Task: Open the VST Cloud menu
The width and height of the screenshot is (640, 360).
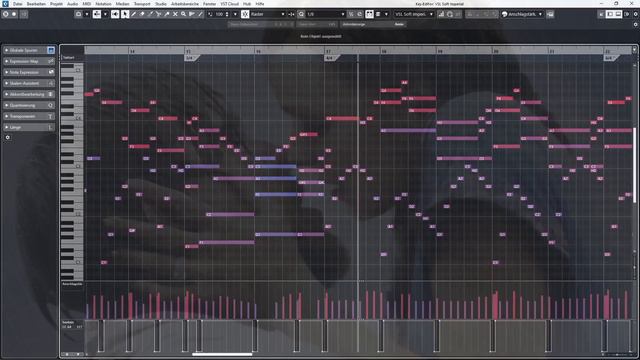Action: click(x=229, y=4)
